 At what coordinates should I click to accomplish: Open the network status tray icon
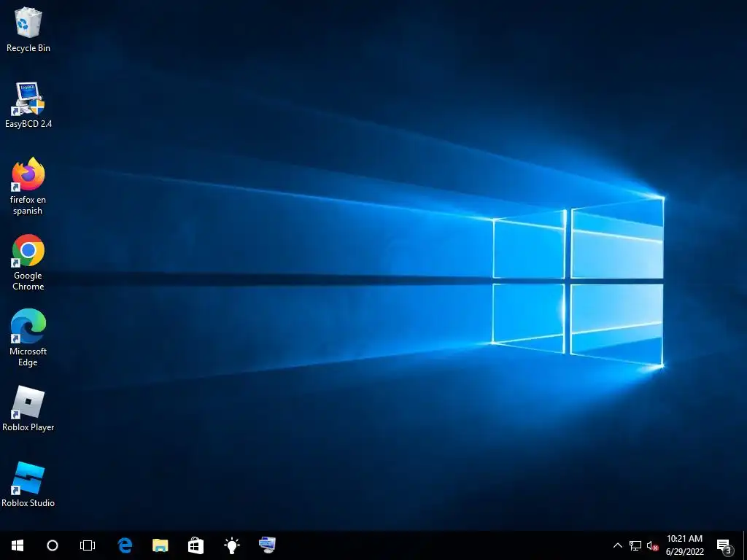click(x=635, y=545)
